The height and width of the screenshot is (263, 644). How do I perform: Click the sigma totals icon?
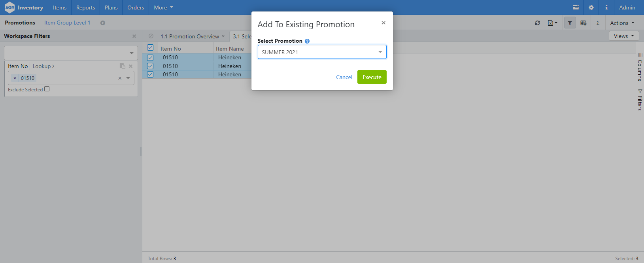(598, 23)
